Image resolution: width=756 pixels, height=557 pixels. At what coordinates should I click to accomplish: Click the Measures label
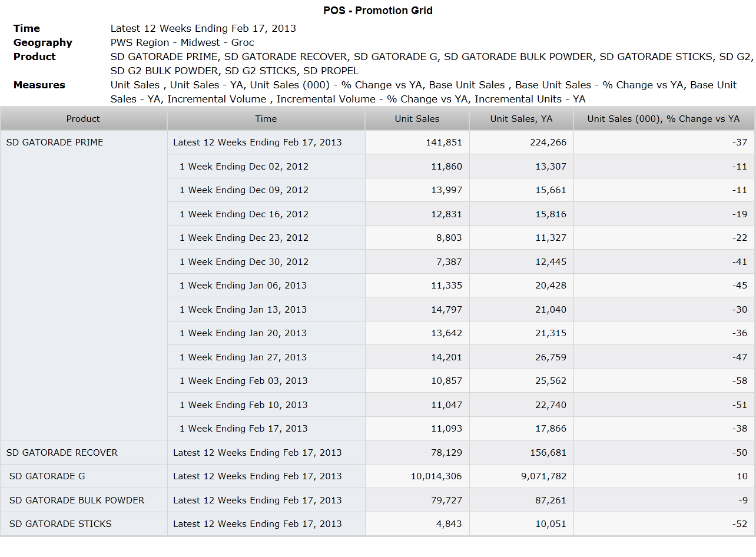coord(39,85)
